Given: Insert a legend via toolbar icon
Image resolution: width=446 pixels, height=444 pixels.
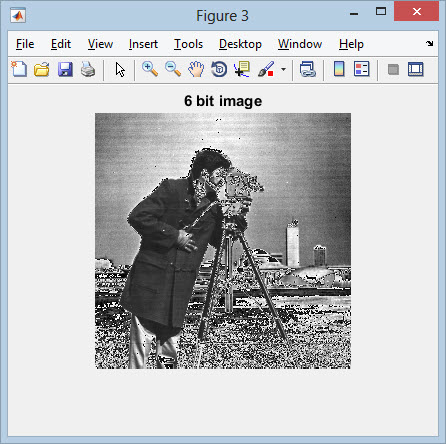Looking at the screenshot, I should coord(362,69).
